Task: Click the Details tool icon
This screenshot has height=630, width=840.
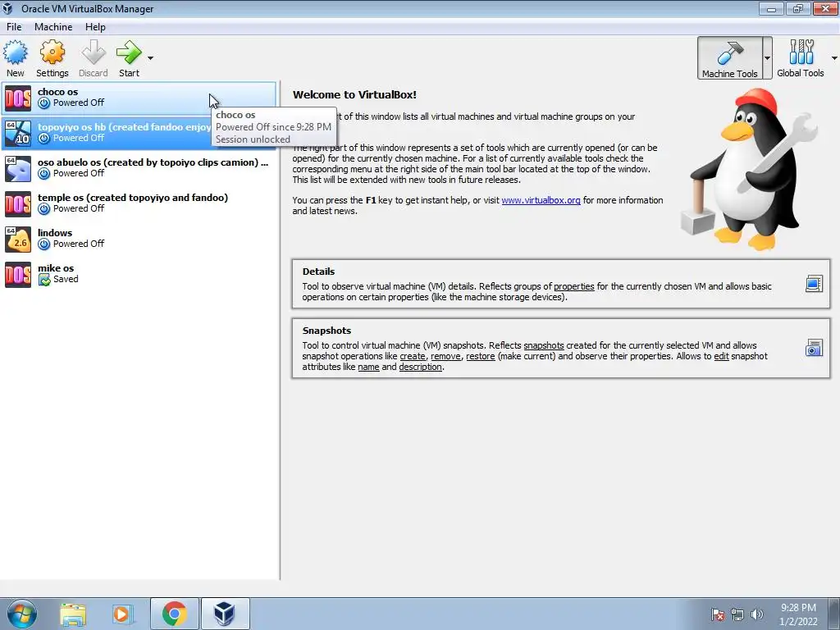Action: (x=814, y=283)
